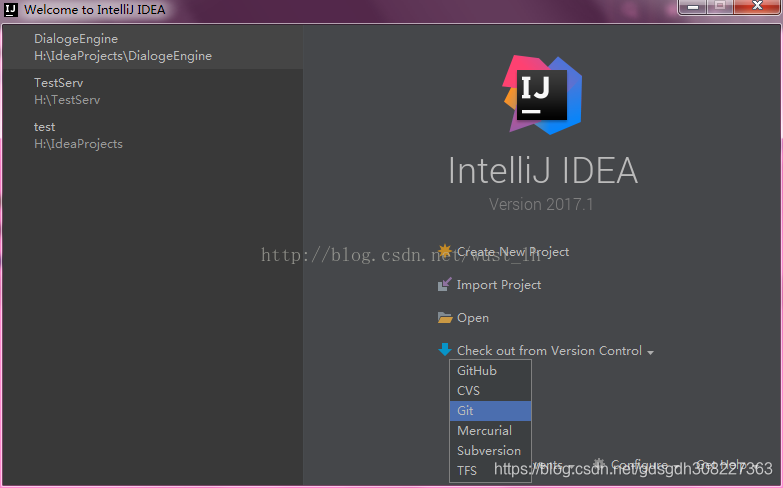Click Create New Project link
Screen dimensions: 783x488
tap(513, 252)
